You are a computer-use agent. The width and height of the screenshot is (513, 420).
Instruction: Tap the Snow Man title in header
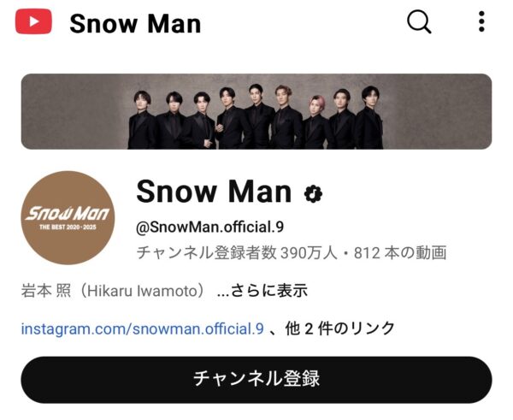coord(135,24)
